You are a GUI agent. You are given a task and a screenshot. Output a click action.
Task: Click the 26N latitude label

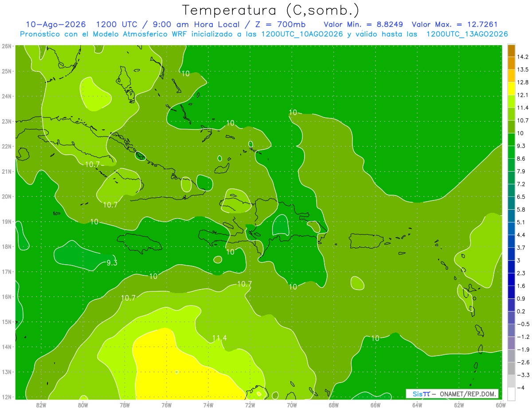6,46
